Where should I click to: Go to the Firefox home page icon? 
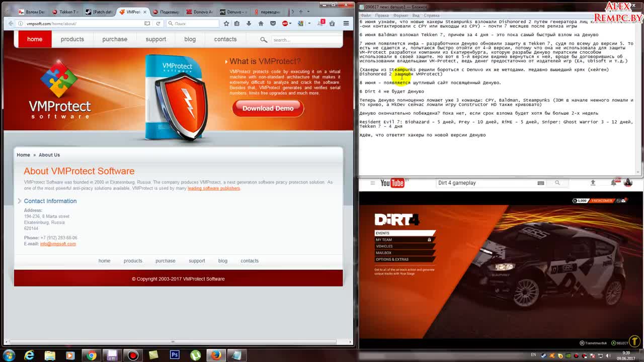click(261, 23)
